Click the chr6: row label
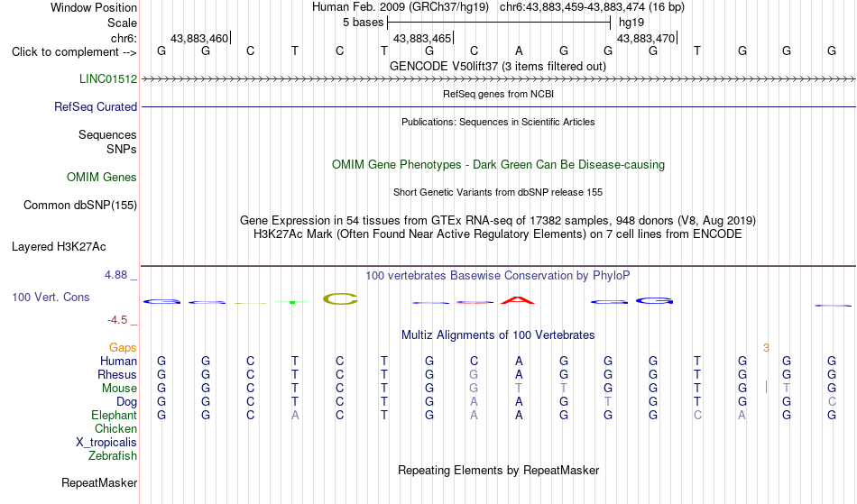Viewport: 857px width, 504px height. tap(124, 38)
